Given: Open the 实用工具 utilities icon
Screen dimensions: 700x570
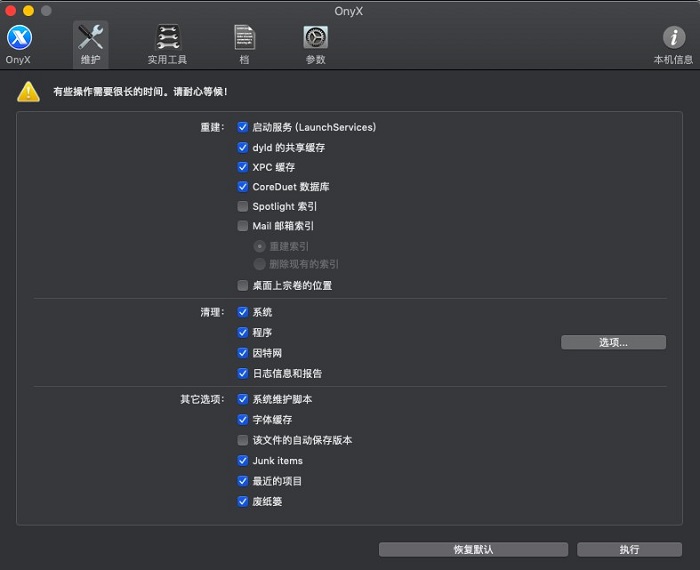Looking at the screenshot, I should (x=167, y=37).
